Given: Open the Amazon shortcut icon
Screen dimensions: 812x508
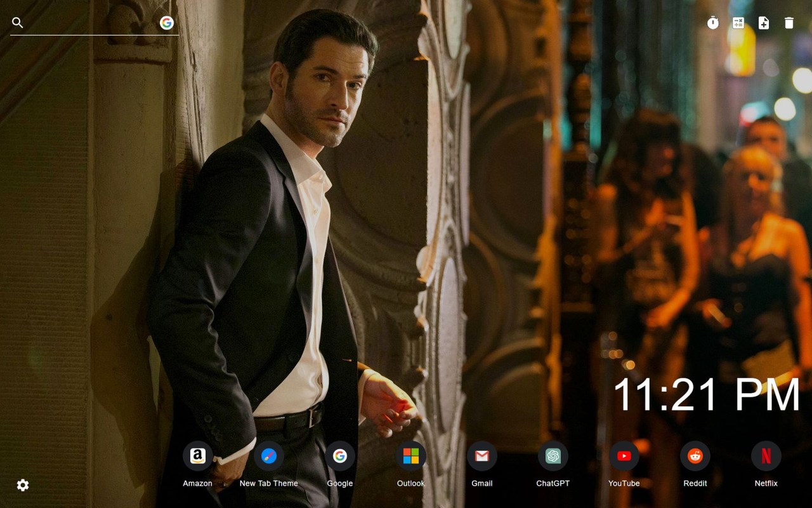Looking at the screenshot, I should coord(198,456).
